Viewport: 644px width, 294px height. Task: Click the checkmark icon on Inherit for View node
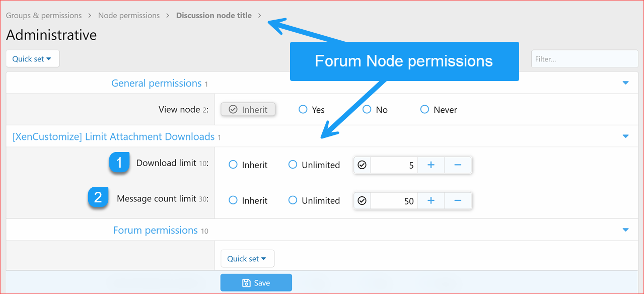232,109
